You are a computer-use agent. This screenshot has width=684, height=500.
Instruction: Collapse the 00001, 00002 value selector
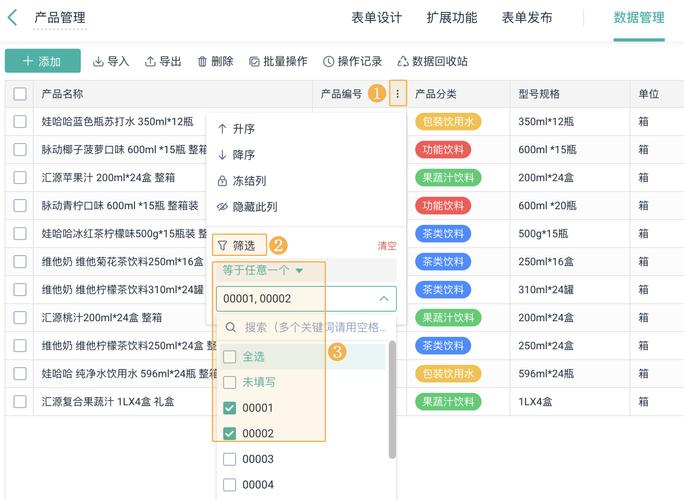pyautogui.click(x=384, y=299)
